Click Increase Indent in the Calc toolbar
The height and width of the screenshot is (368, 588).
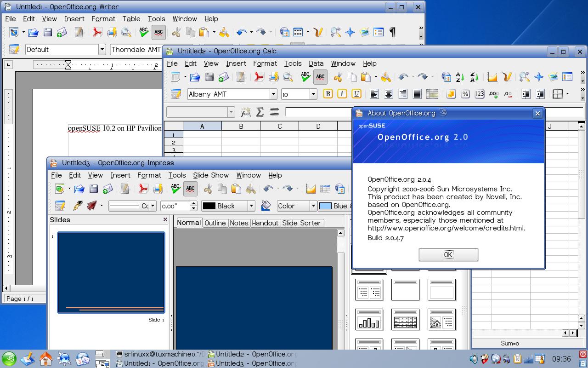tap(540, 94)
